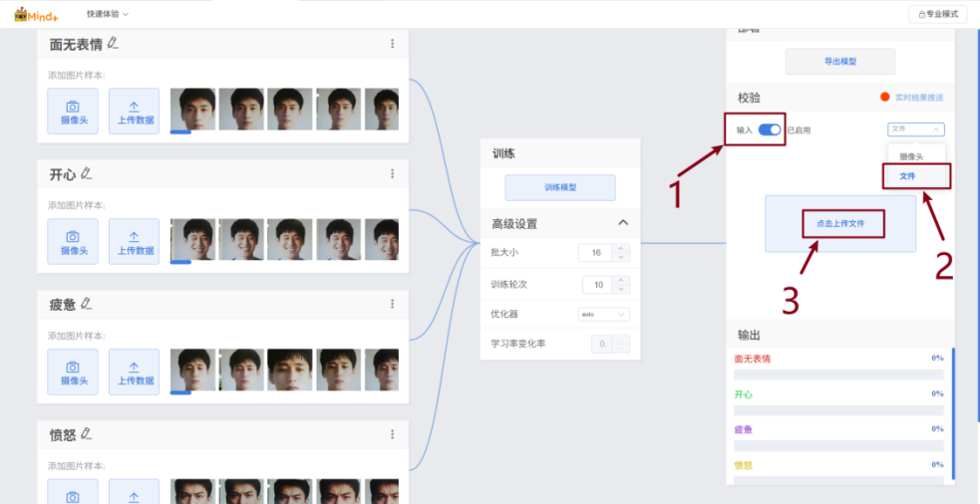Click the Mind+ logo
980x504 pixels.
[38, 14]
